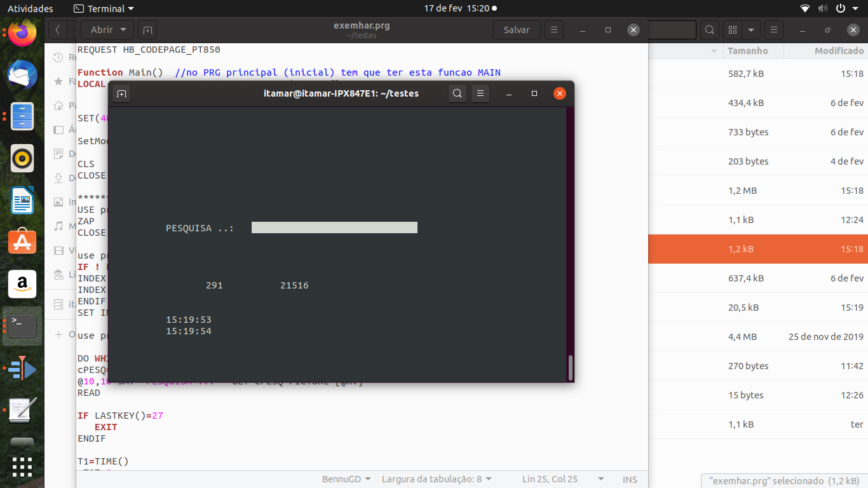The image size is (868, 488).
Task: Click Atividades in the top bar
Action: 31,8
